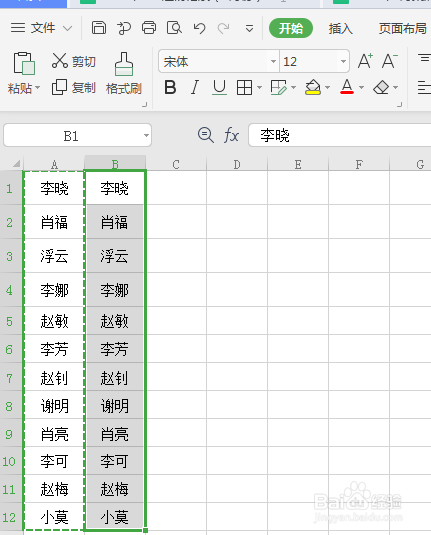Screen dimensions: 431x535
Task: Click the formula bar containing 李晓
Action: (340, 135)
